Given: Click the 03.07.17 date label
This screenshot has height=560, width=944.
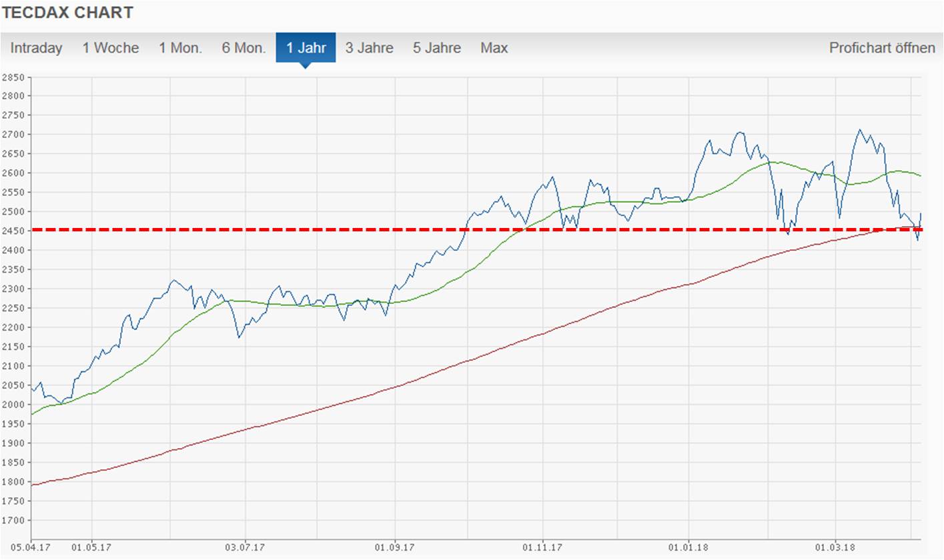Looking at the screenshot, I should 246,548.
